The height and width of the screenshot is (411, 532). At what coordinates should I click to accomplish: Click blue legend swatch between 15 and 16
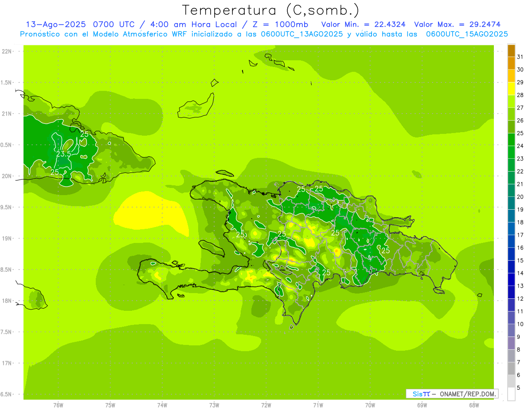(x=511, y=254)
